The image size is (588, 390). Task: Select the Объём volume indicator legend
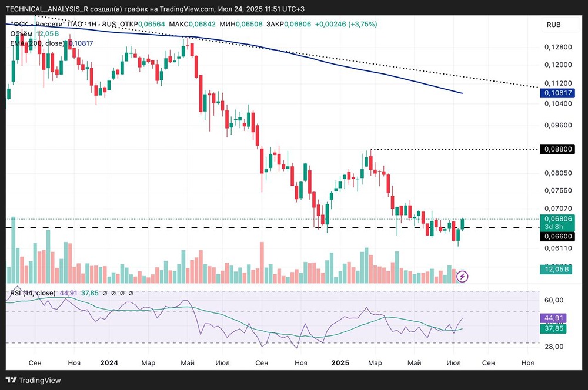pyautogui.click(x=21, y=33)
